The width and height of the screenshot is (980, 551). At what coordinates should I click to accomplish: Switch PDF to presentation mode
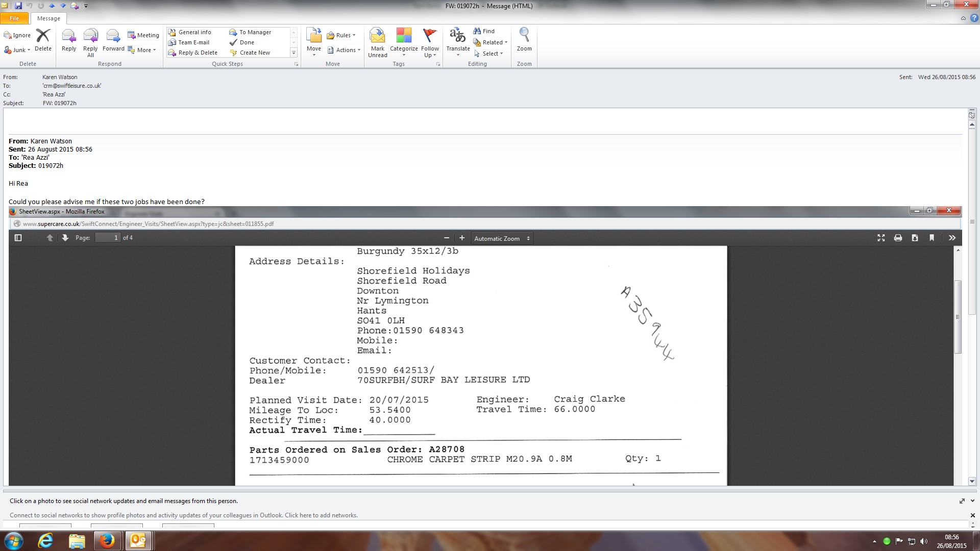pos(881,238)
